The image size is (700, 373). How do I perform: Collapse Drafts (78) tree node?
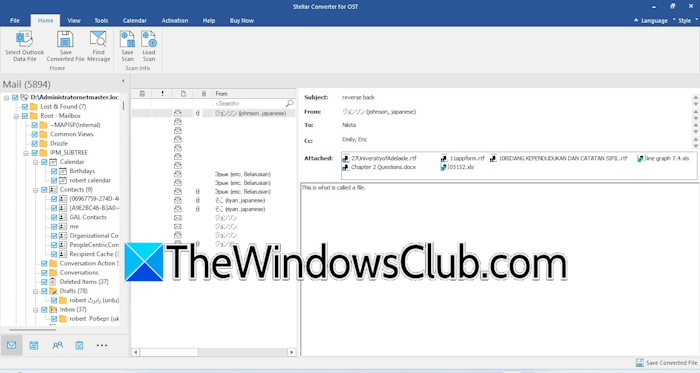pos(36,291)
